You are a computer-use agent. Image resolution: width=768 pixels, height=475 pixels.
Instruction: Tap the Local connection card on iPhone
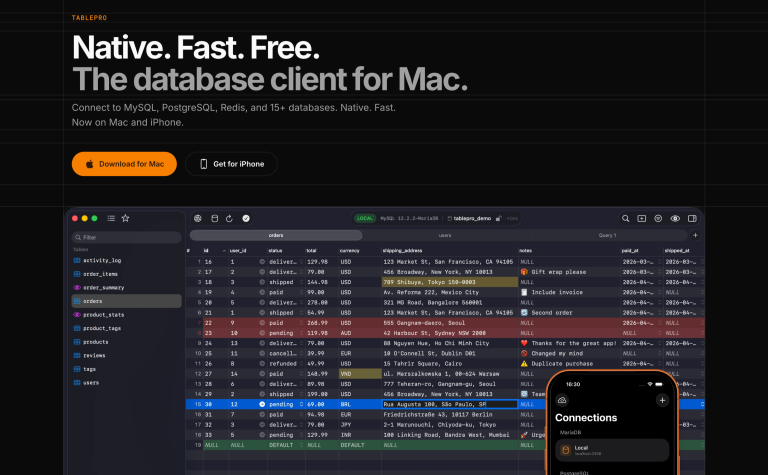[x=612, y=450]
